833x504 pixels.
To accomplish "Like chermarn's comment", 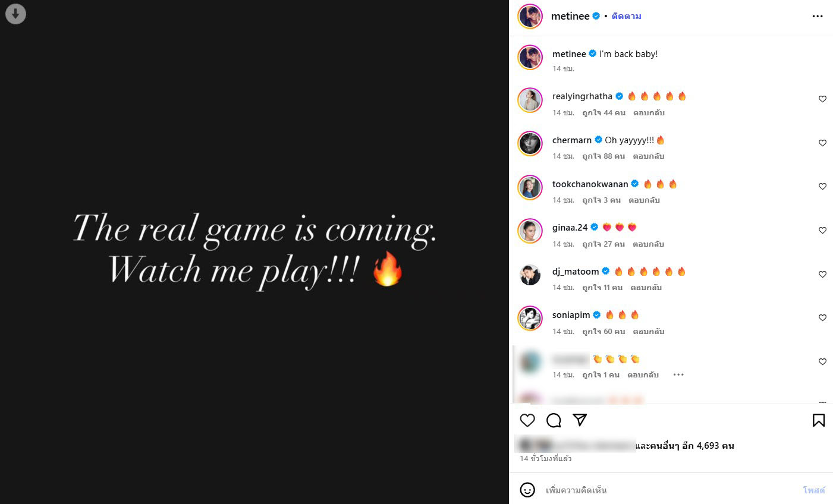I will pos(822,143).
